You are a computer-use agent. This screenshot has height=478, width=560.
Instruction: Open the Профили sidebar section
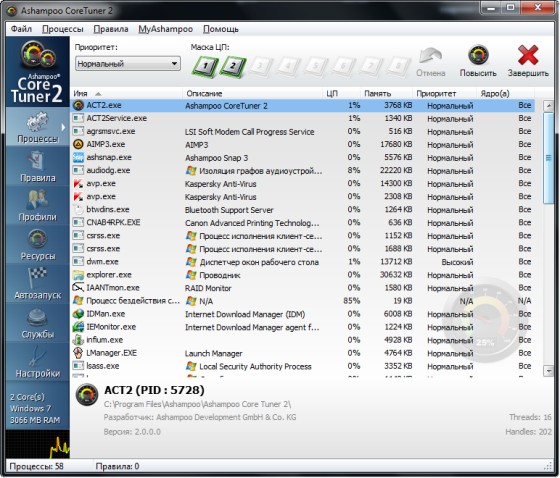pyautogui.click(x=38, y=205)
